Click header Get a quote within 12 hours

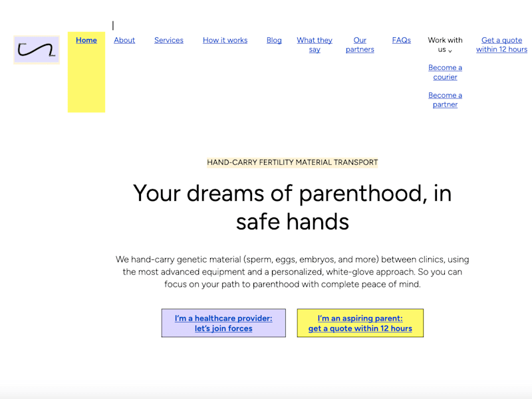(501, 45)
